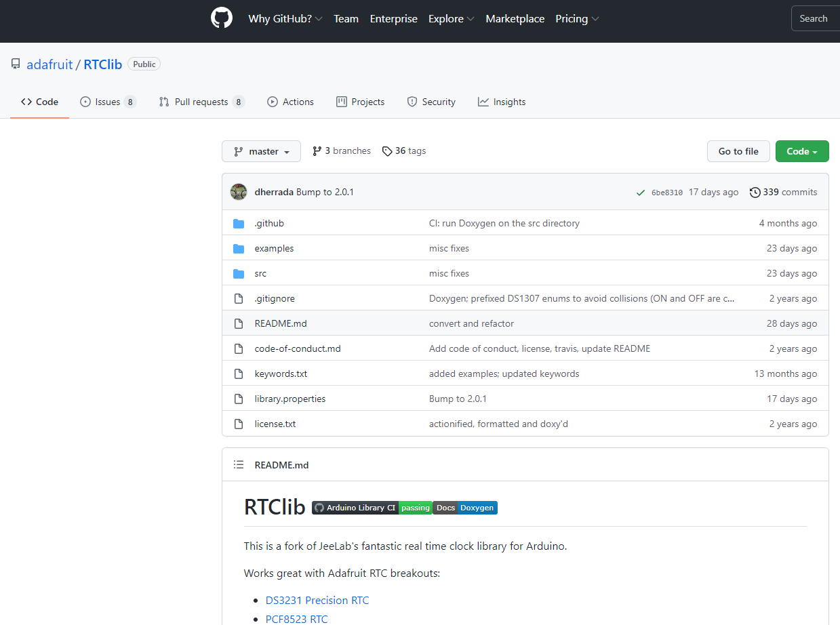Viewport: 840px width, 625px height.
Task: Click the README.md heading in readme box
Action: click(x=281, y=465)
